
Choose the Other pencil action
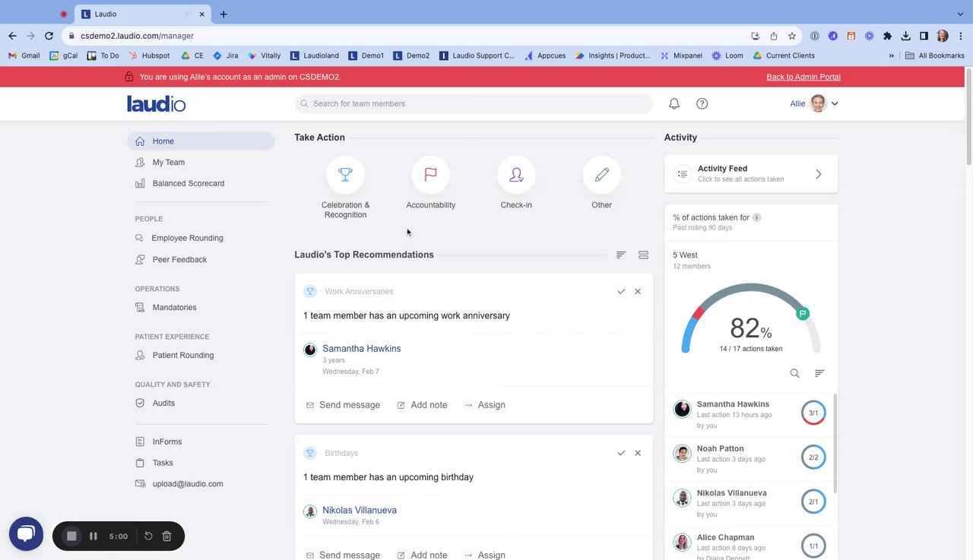[601, 175]
